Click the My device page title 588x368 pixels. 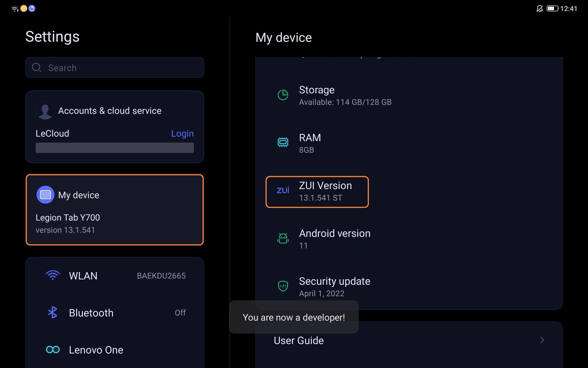[x=283, y=38]
